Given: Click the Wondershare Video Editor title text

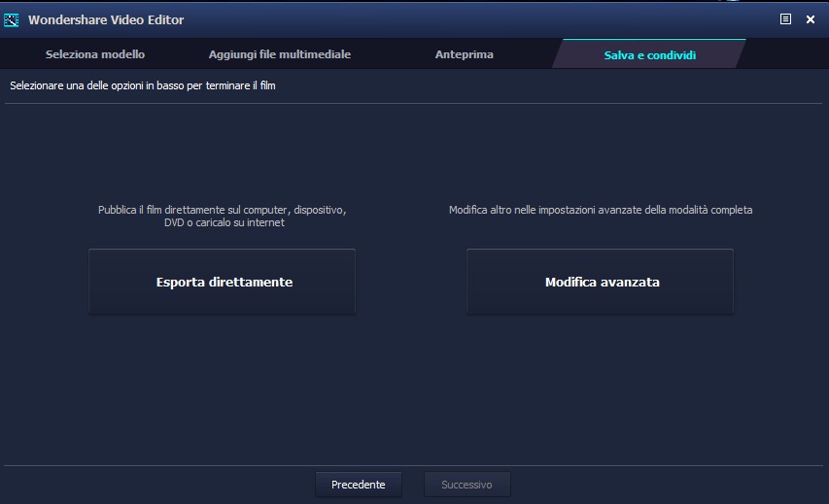Looking at the screenshot, I should [x=106, y=20].
